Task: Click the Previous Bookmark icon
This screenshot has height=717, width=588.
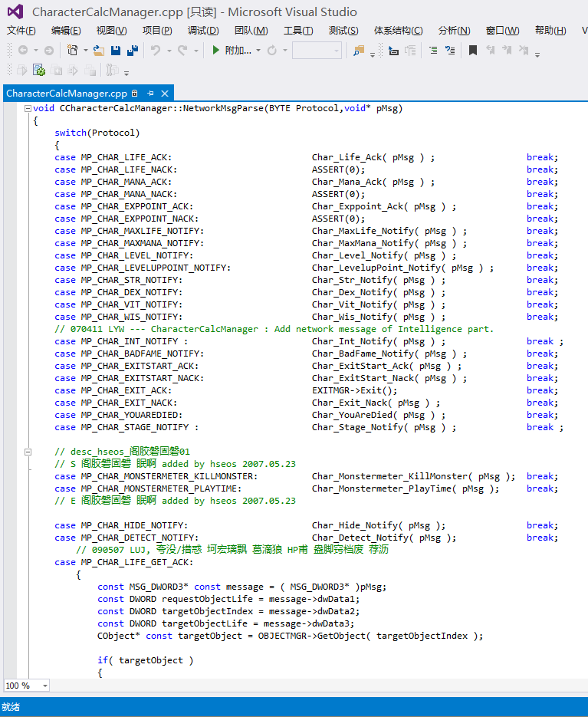Action: pyautogui.click(x=490, y=51)
